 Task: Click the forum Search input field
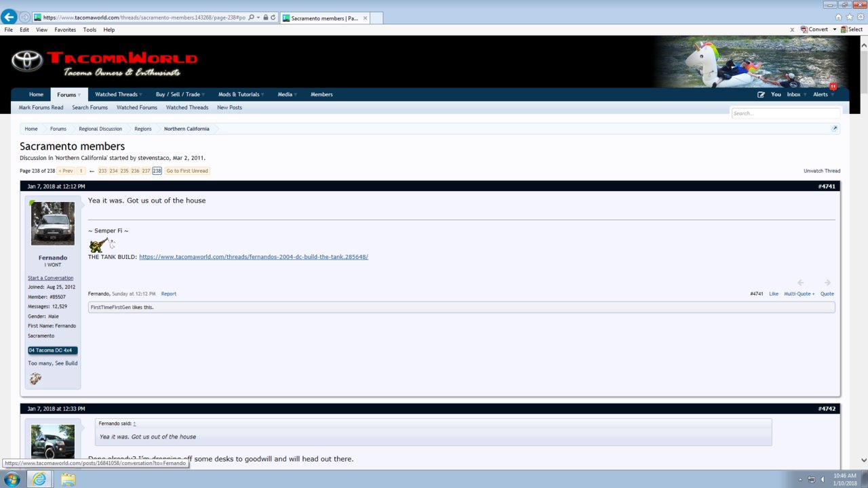point(785,113)
